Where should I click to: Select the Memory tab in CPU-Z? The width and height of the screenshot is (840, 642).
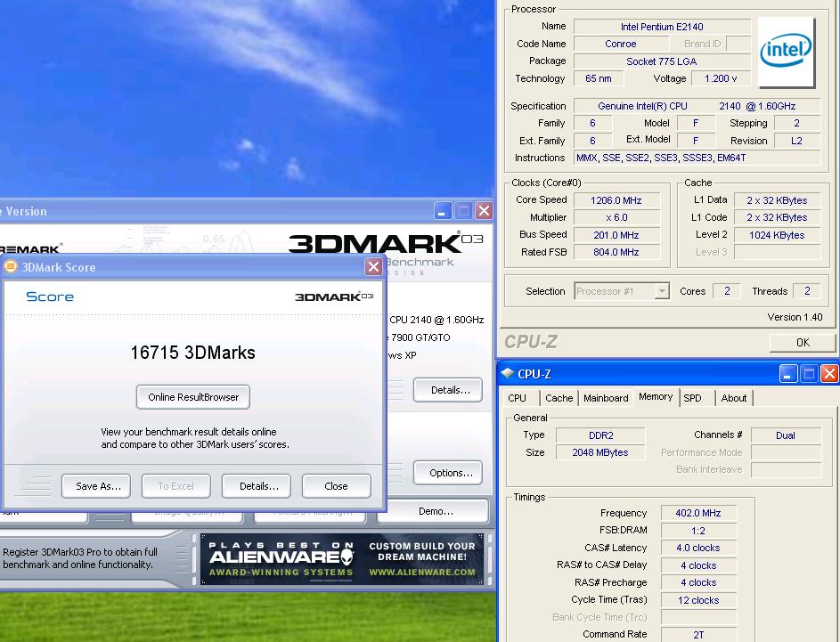656,397
